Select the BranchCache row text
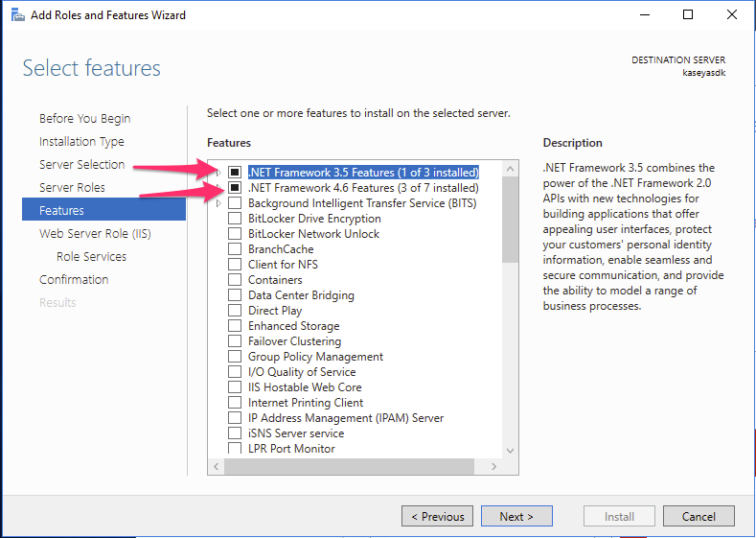The image size is (756, 538). tap(281, 249)
